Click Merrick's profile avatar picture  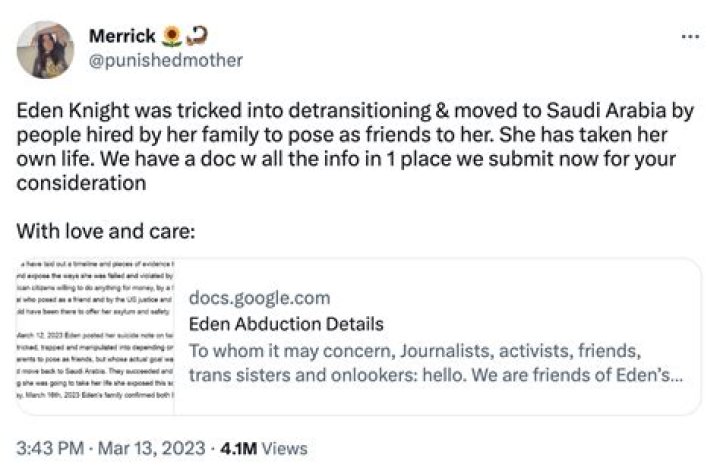pyautogui.click(x=45, y=50)
